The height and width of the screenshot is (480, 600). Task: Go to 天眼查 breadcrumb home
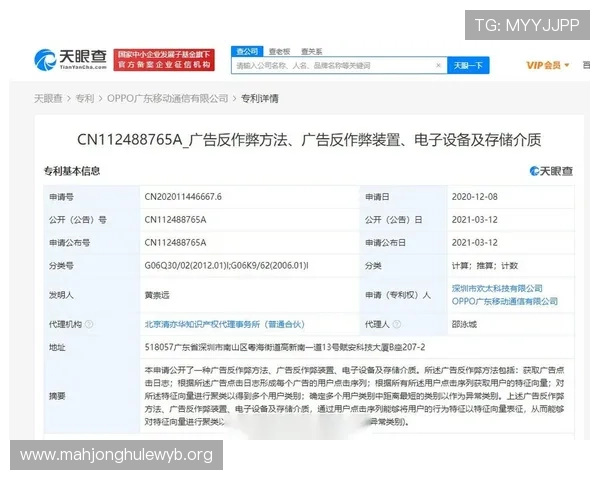coord(48,99)
